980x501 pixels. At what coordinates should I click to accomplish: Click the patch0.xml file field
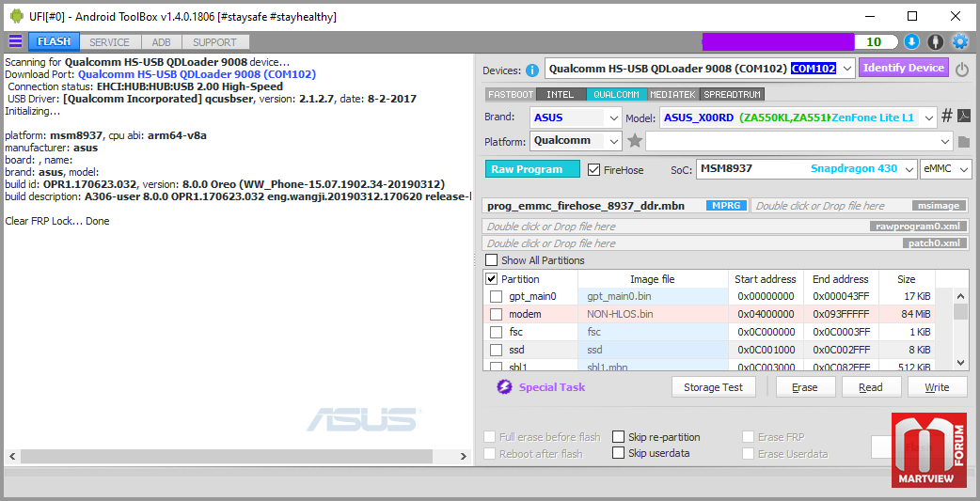coord(726,243)
